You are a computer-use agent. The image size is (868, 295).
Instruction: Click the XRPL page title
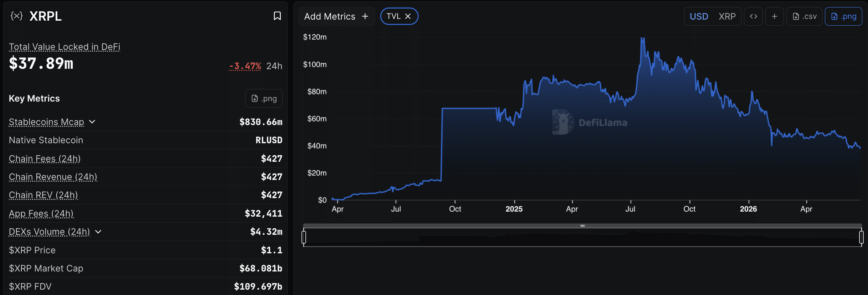coord(46,16)
